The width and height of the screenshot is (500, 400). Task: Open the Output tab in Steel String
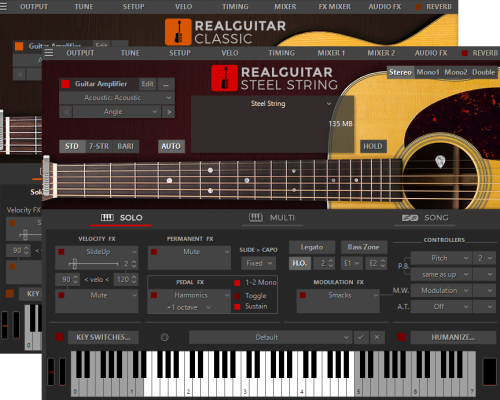coord(80,53)
